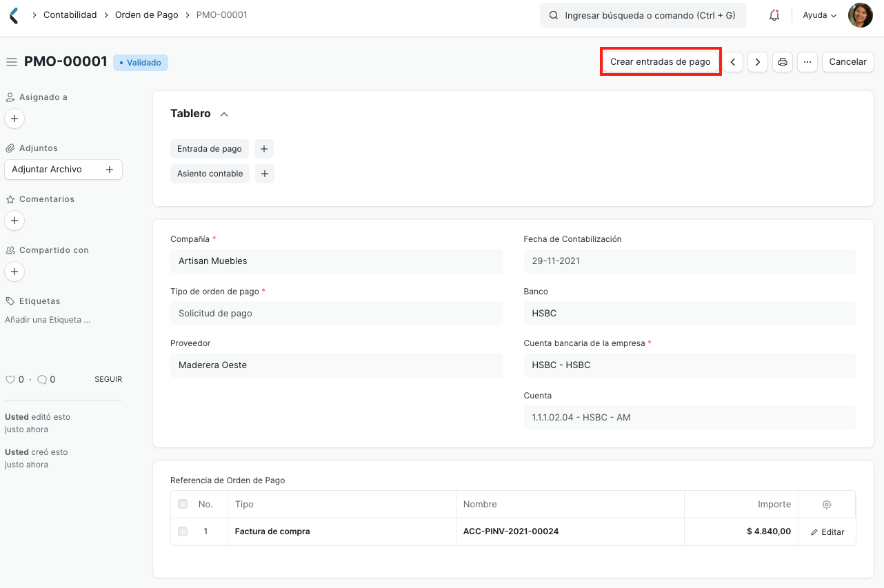Click Tipo de orden de pago field

(x=336, y=313)
